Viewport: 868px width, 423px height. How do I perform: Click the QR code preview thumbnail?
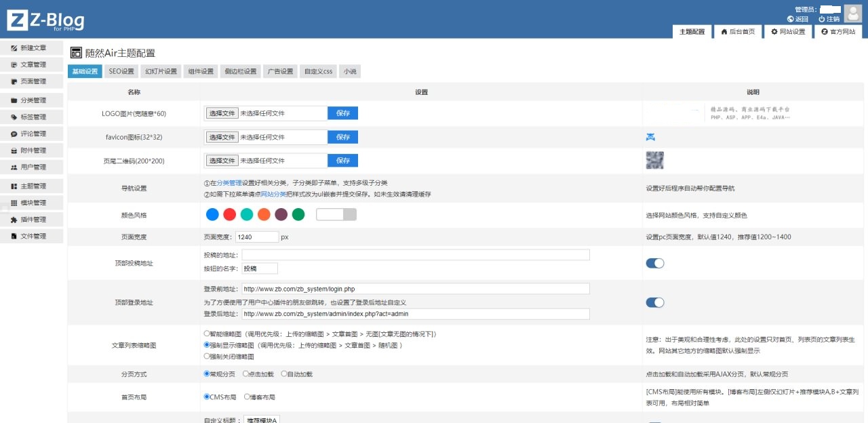[654, 160]
